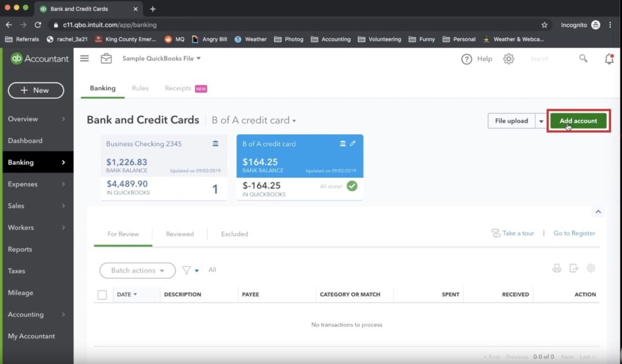Click the filter funnel icon

(x=186, y=271)
